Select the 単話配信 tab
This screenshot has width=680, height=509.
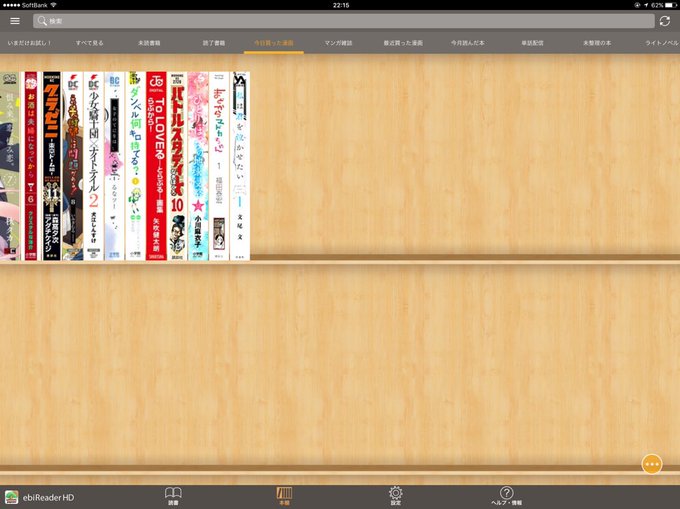point(532,43)
